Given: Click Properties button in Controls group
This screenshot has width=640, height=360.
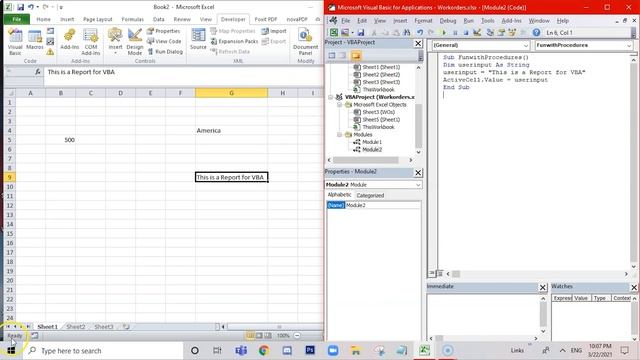Looking at the screenshot, I should pyautogui.click(x=164, y=31).
